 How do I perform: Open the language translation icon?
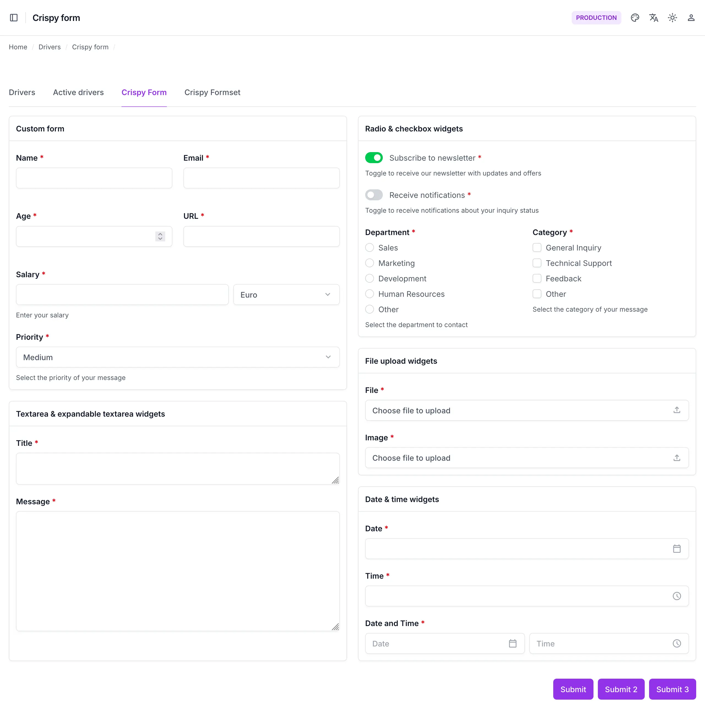[x=654, y=18]
